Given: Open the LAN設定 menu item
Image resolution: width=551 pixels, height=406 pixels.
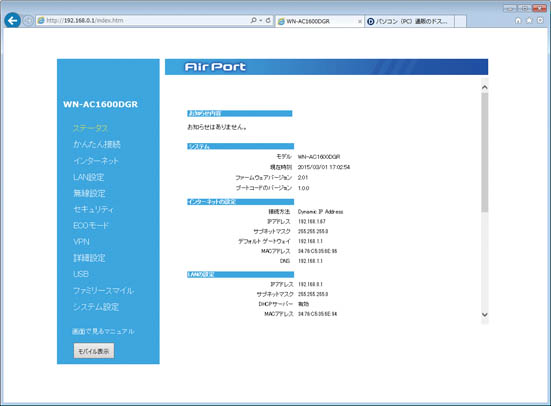Looking at the screenshot, I should click(x=89, y=177).
